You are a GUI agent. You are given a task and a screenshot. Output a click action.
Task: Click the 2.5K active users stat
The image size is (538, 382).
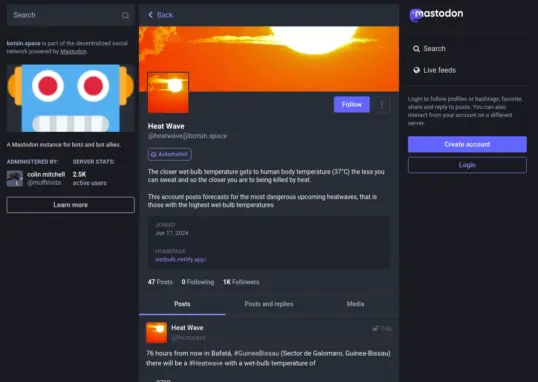89,178
